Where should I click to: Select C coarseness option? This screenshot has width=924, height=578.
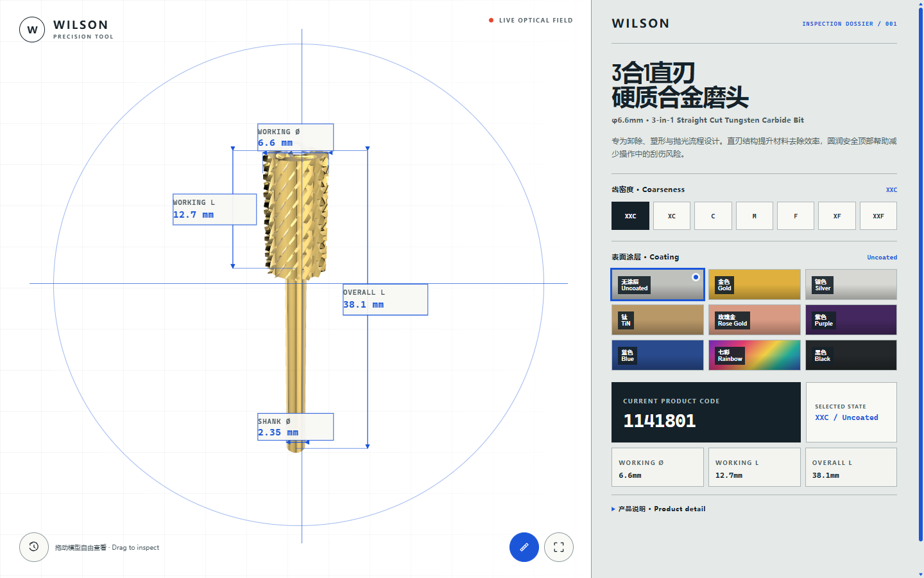(x=713, y=216)
